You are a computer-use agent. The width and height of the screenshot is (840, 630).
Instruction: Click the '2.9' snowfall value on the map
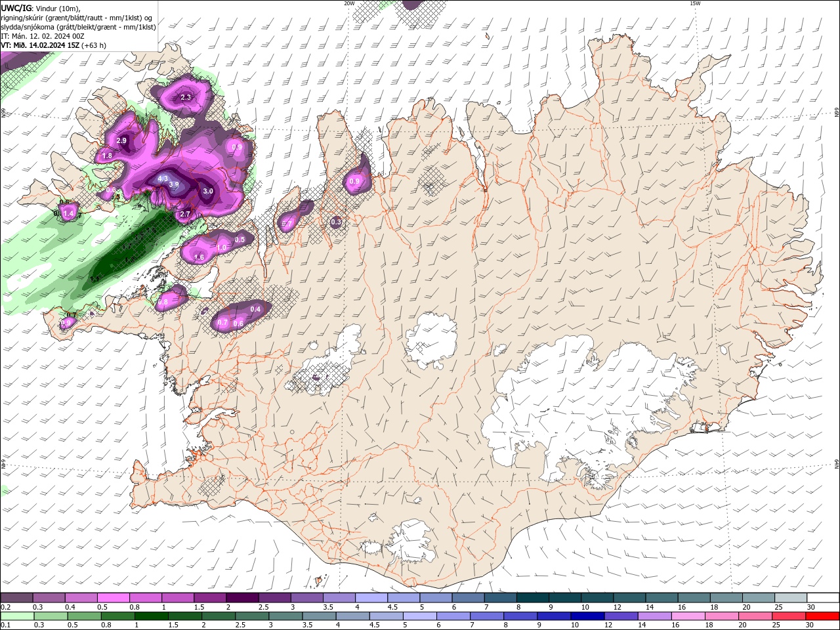point(121,140)
